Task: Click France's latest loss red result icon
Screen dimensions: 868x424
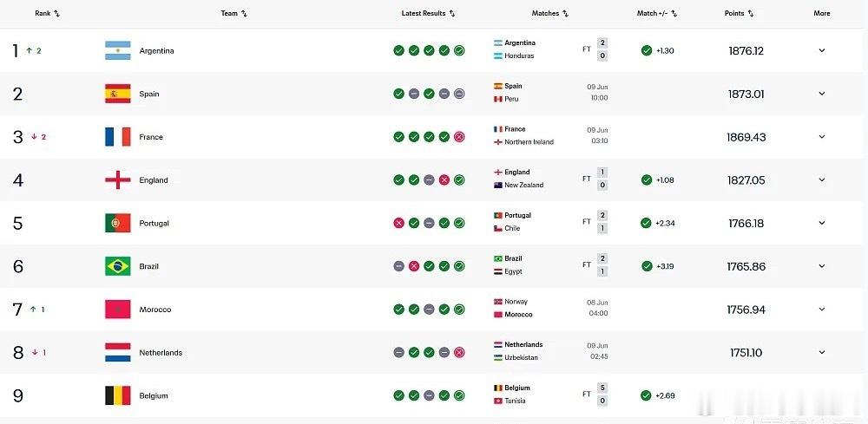Action: (x=459, y=136)
